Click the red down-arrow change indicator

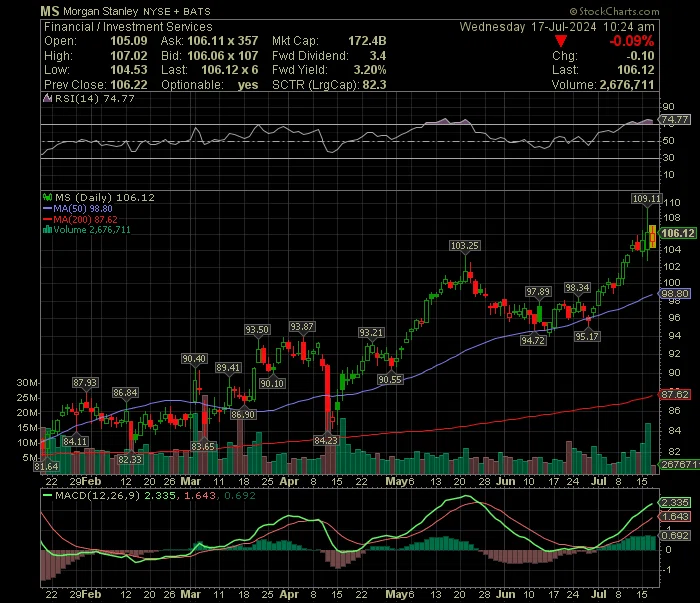coord(561,42)
